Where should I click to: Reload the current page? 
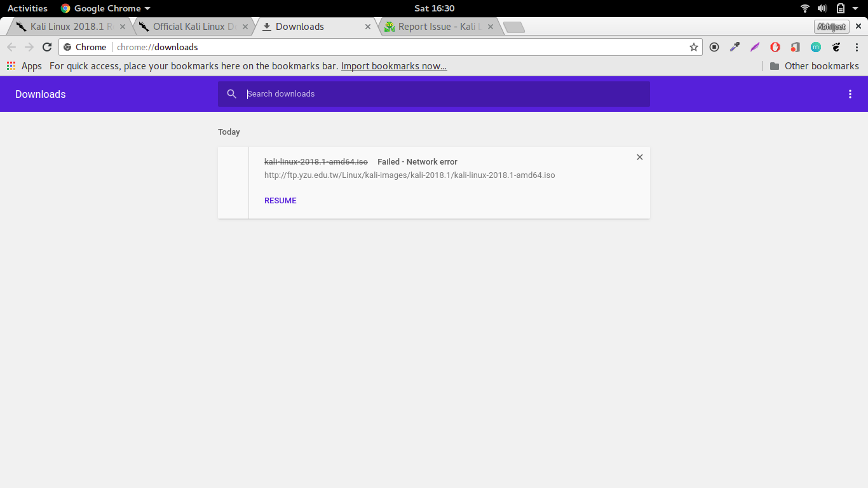47,47
